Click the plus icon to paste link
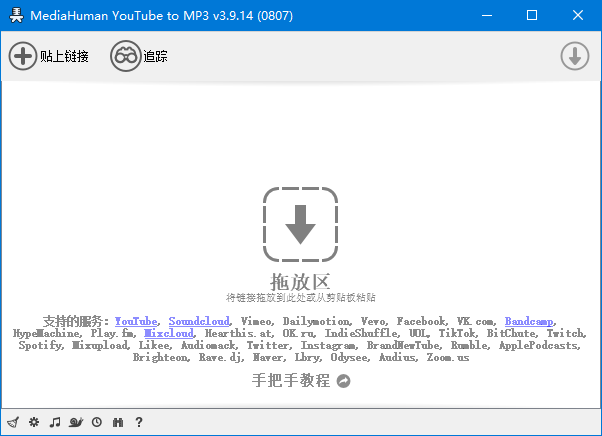Image resolution: width=602 pixels, height=436 pixels. pos(23,56)
